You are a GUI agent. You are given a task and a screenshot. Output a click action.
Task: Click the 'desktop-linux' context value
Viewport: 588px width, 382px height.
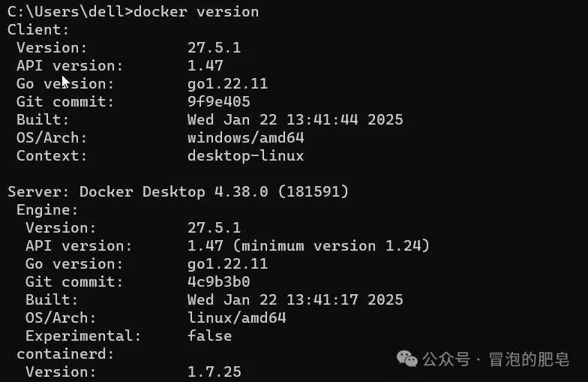(x=245, y=155)
